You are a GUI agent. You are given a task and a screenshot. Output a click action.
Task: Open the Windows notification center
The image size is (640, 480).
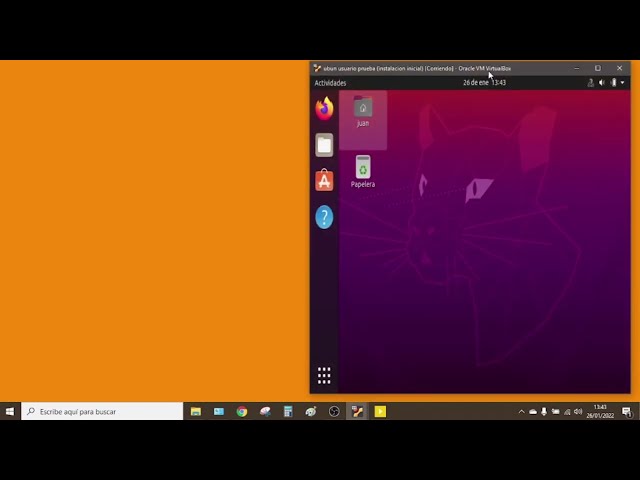pyautogui.click(x=627, y=411)
